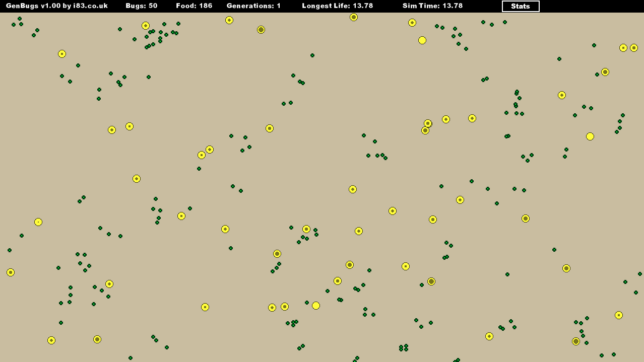
Task: Click a single green food pellet
Action: [x=312, y=55]
